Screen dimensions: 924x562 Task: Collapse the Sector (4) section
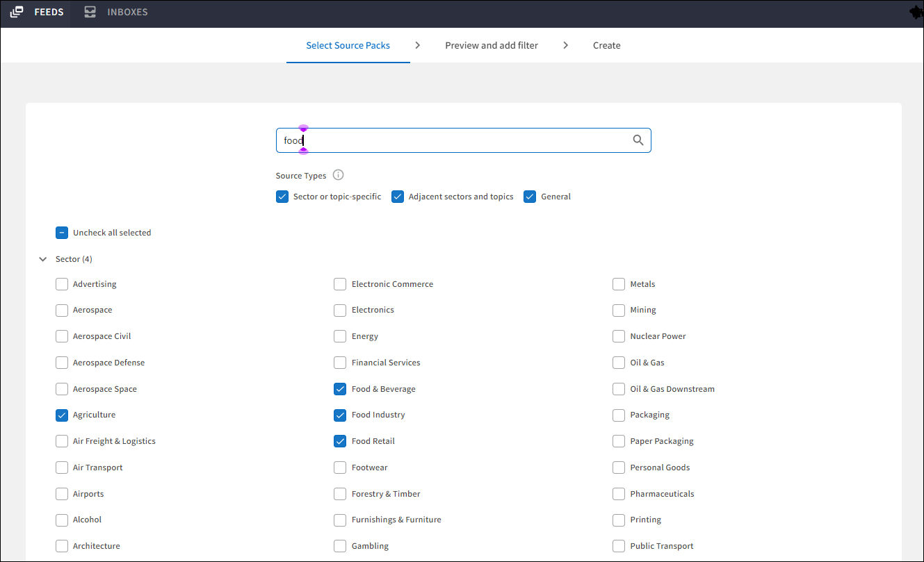[x=43, y=259]
